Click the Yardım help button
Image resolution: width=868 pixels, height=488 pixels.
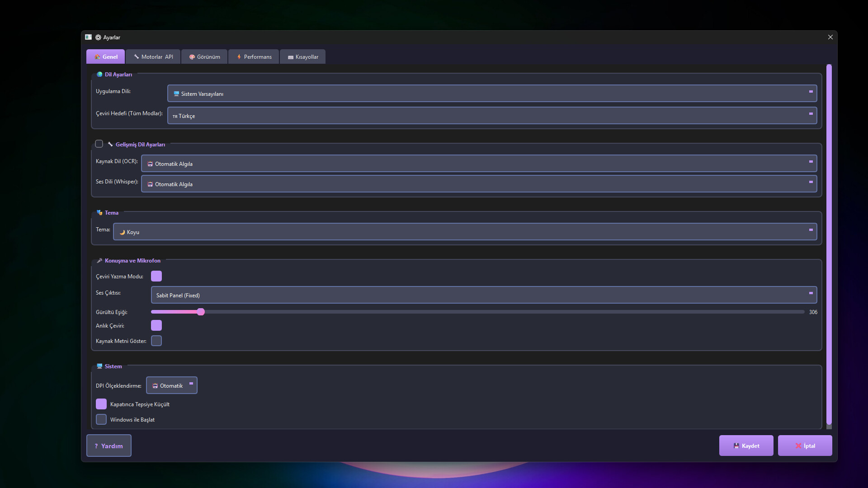pos(109,446)
